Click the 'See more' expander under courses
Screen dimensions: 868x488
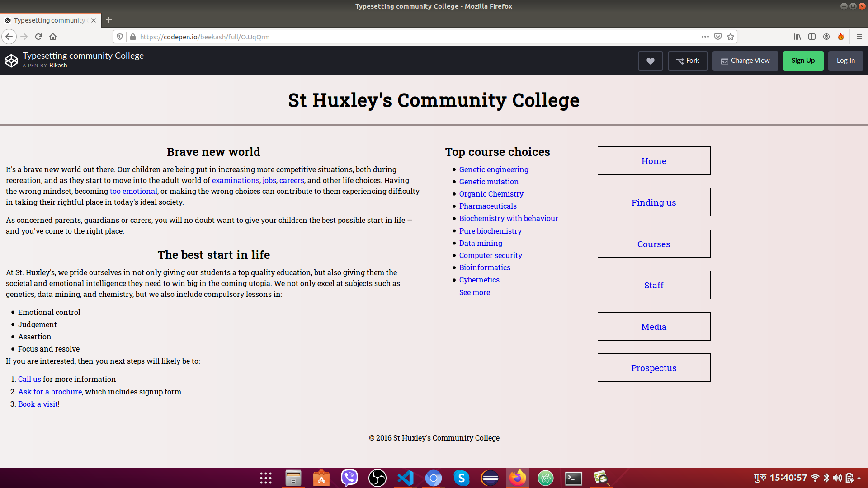pos(475,292)
